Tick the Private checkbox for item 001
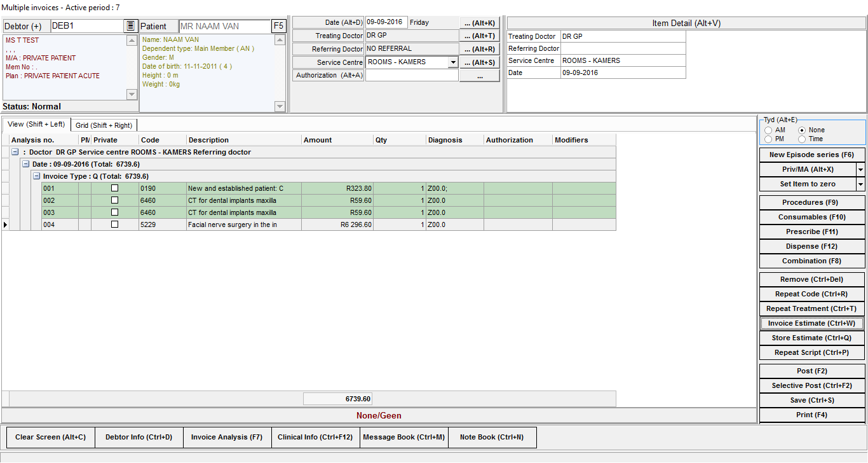Image resolution: width=868 pixels, height=463 pixels. (x=114, y=188)
